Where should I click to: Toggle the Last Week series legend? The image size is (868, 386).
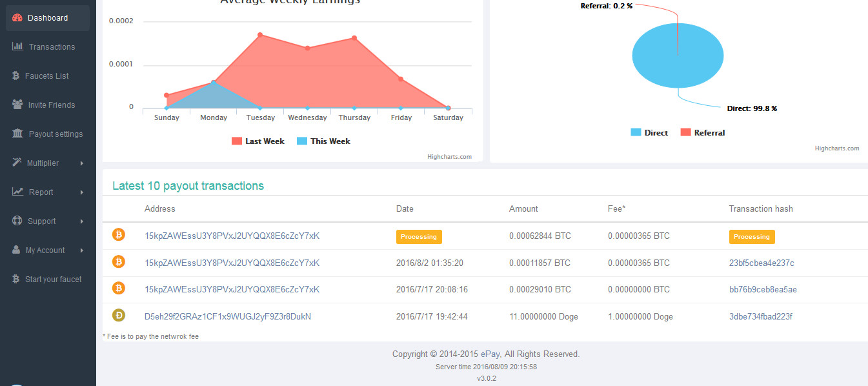coord(258,141)
